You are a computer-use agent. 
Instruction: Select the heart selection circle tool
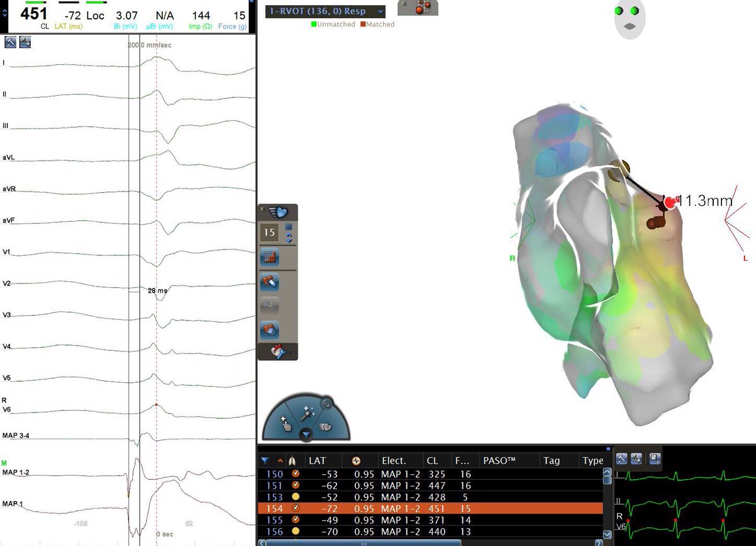[x=270, y=330]
